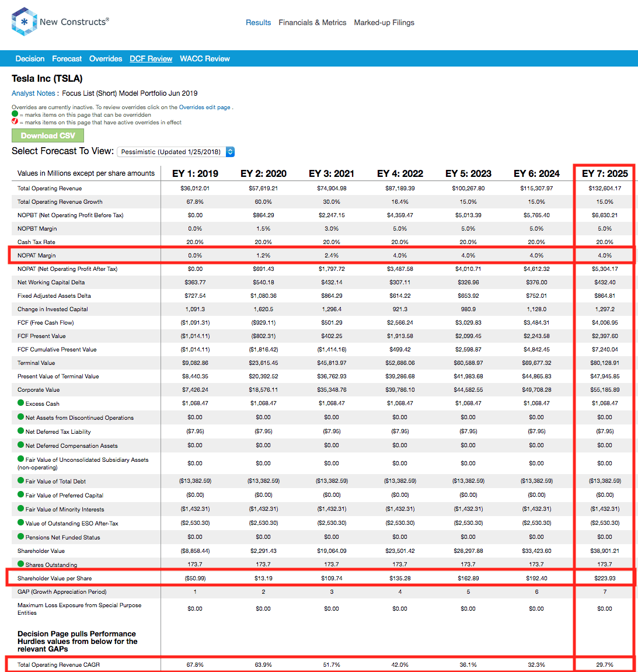
Task: Click 2023 Terminal Value $60,588.97
Action: tap(468, 363)
